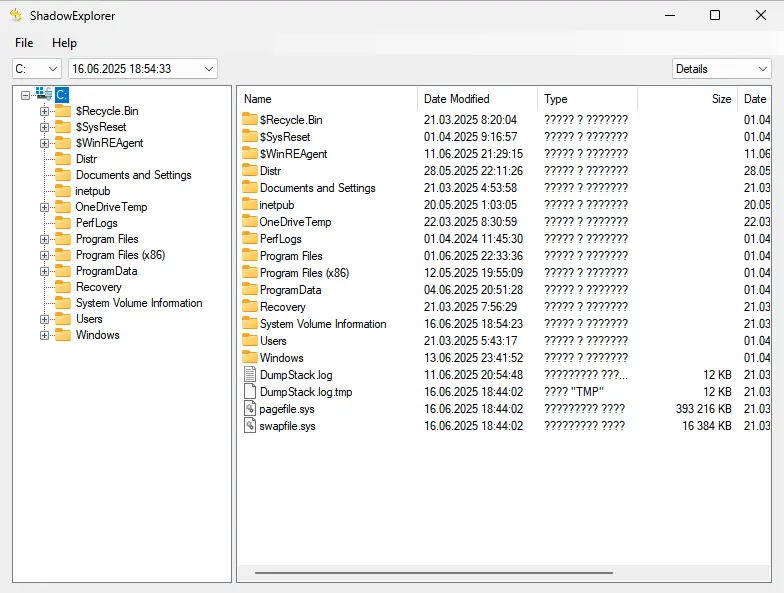Screen dimensions: 784x593
Task: Click the Windows folder icon in file list
Action: pyautogui.click(x=250, y=358)
